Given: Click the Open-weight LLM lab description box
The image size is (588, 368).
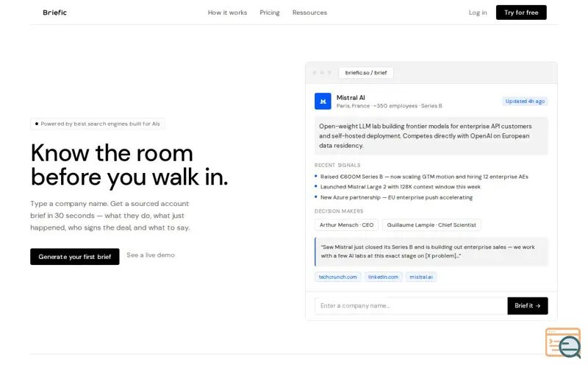Looking at the screenshot, I should pos(431,136).
